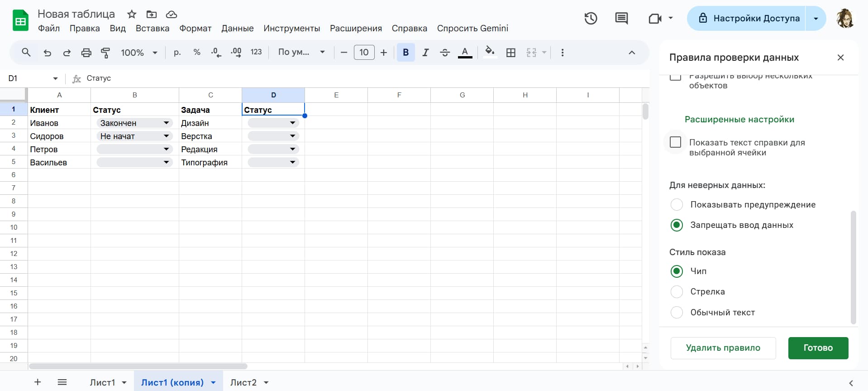This screenshot has height=391, width=868.
Task: Enable help text checkbox for selected cell
Action: [675, 142]
